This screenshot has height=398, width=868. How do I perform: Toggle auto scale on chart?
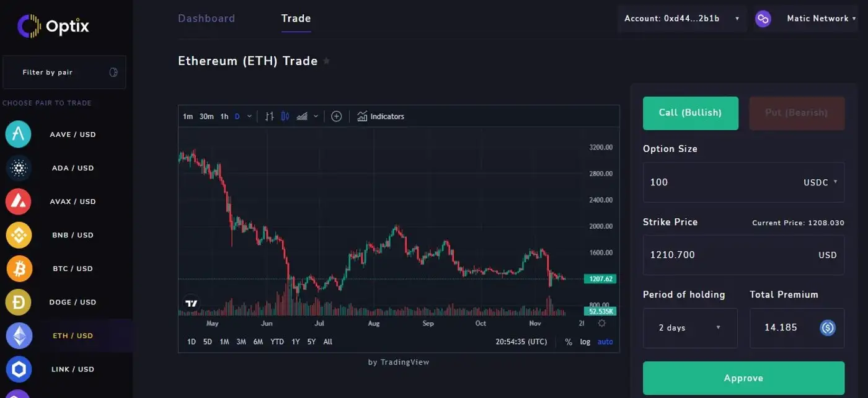pyautogui.click(x=604, y=342)
